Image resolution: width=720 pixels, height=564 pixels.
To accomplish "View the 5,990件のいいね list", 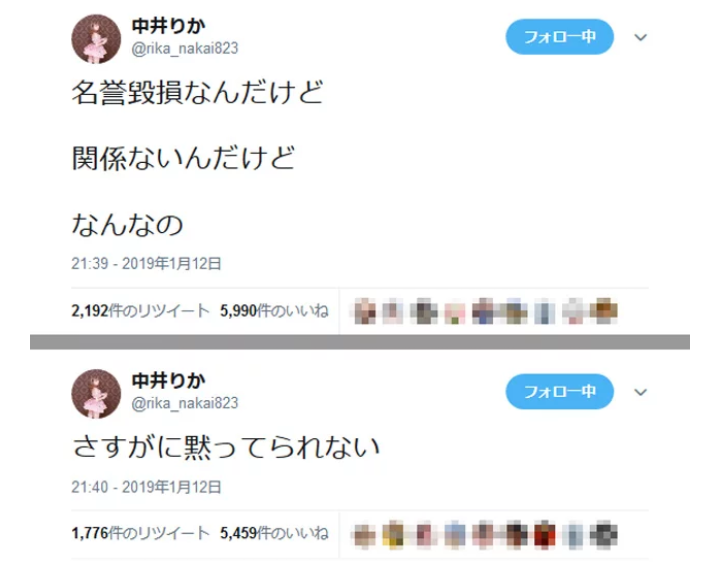I will (x=274, y=311).
